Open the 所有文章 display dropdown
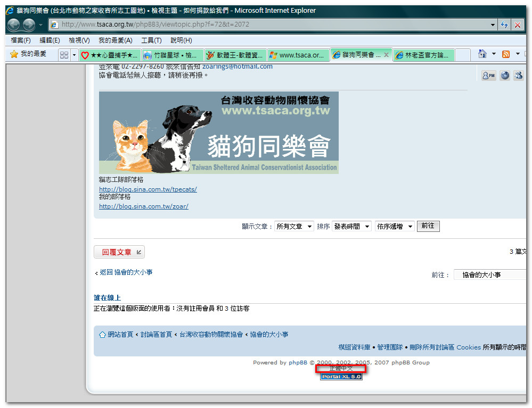The image size is (532, 408). pos(294,227)
